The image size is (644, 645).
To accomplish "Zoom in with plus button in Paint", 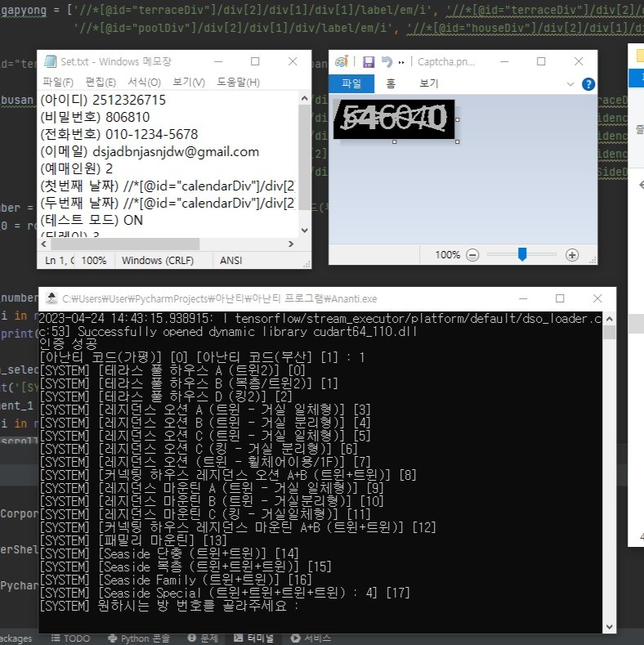I will (572, 255).
